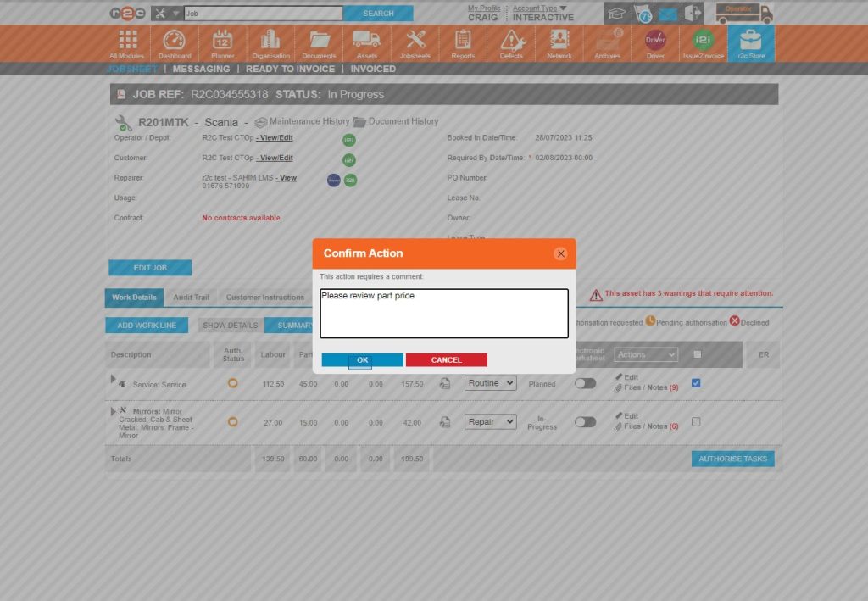This screenshot has height=601, width=868.
Task: Open the Jobsheets module
Action: coord(414,42)
